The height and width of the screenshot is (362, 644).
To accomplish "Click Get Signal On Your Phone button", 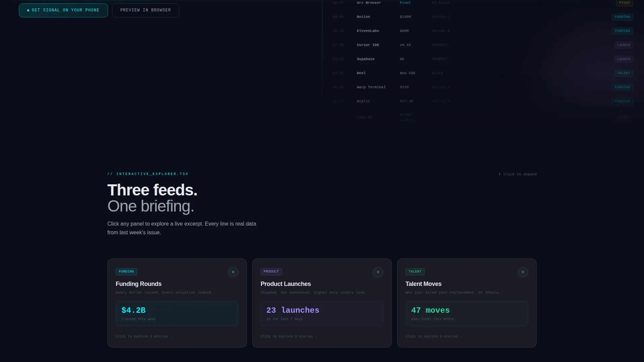I will click(63, 10).
